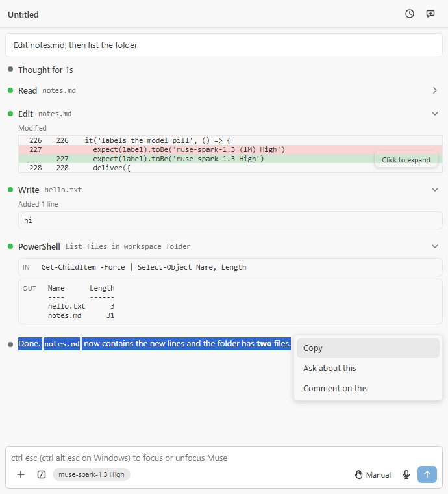Screen dimensions: 448x494
Task: Open session history clock icon
Action: coord(409,14)
